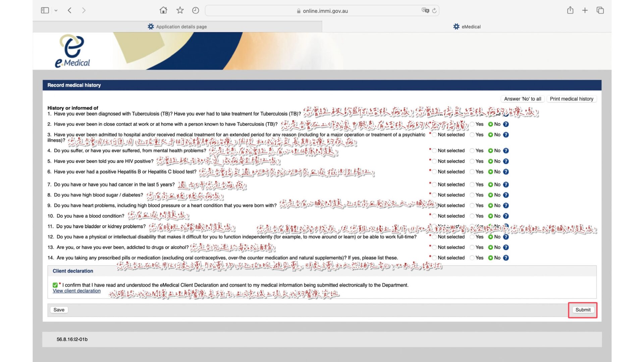Open View client declaration link
This screenshot has width=644, height=362.
[76, 291]
